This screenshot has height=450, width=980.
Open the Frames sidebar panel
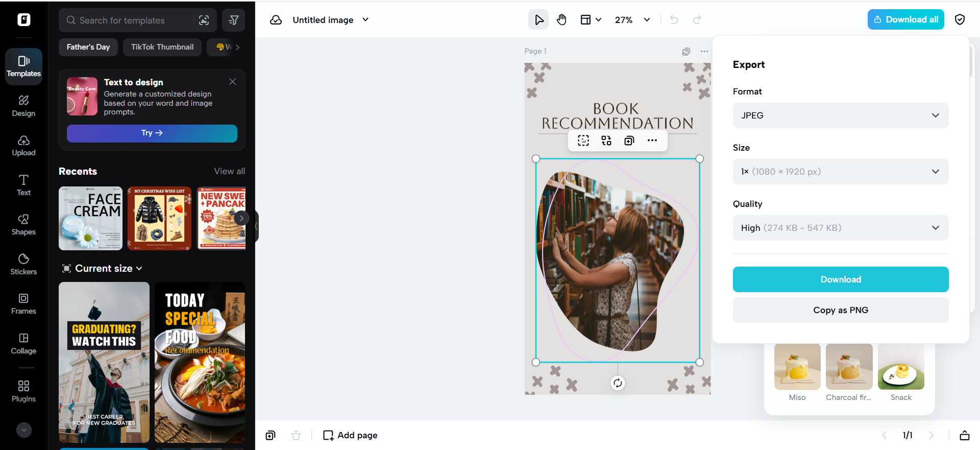tap(24, 304)
